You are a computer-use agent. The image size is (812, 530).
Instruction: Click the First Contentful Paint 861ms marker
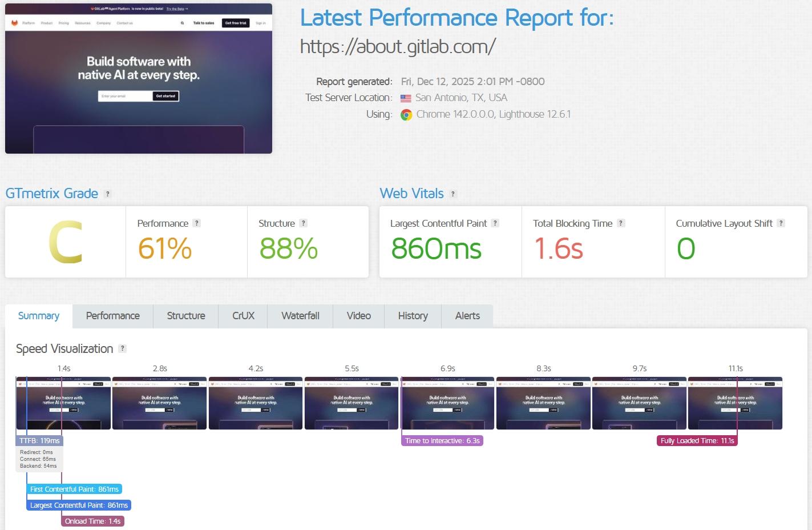click(74, 489)
